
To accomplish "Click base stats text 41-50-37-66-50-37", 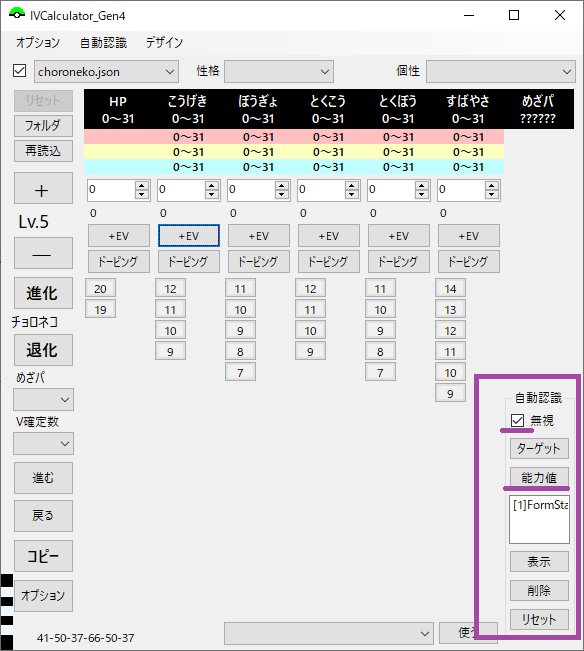I will coord(86,638).
